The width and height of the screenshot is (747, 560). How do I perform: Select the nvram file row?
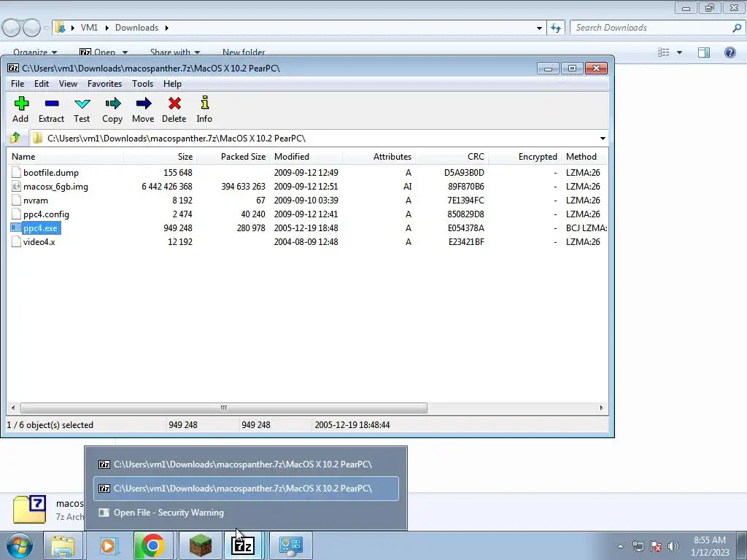(307, 201)
